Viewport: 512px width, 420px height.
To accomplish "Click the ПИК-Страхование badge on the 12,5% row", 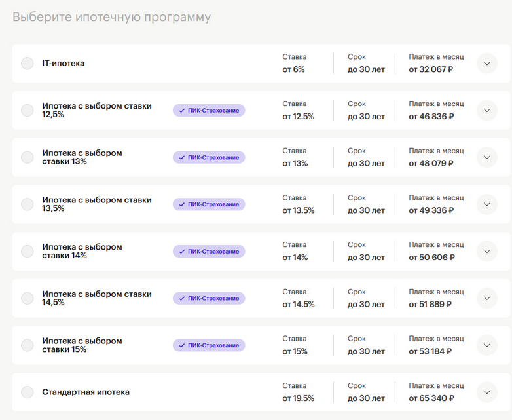I will click(x=209, y=111).
